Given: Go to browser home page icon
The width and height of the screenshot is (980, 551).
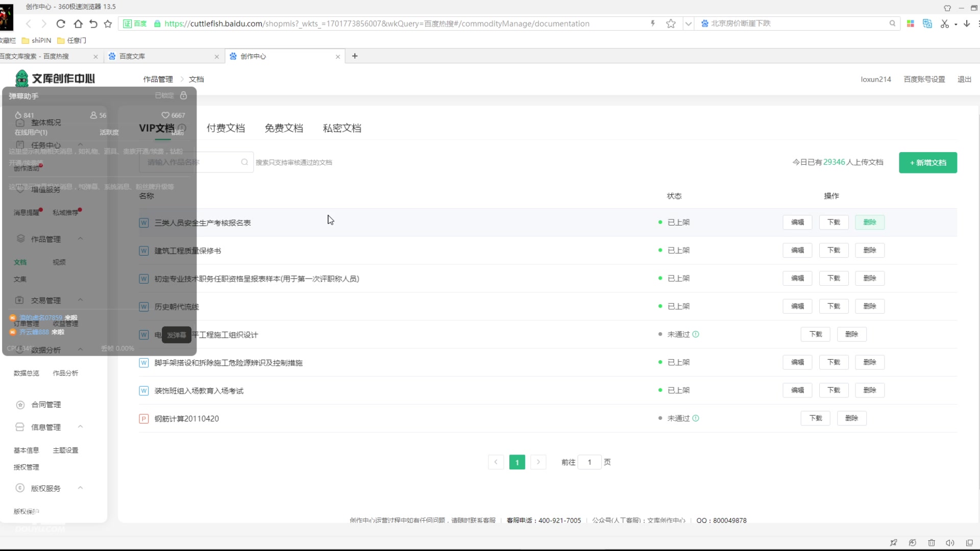Looking at the screenshot, I should 78,23.
